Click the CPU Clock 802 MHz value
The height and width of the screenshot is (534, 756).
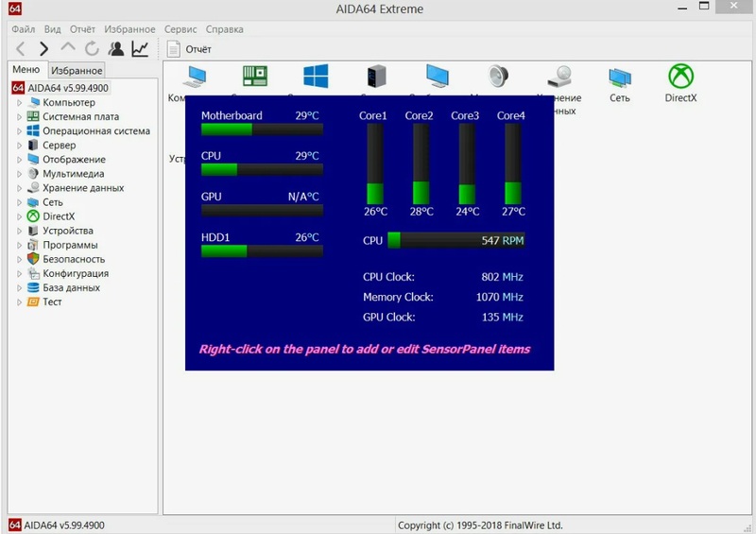pyautogui.click(x=502, y=277)
